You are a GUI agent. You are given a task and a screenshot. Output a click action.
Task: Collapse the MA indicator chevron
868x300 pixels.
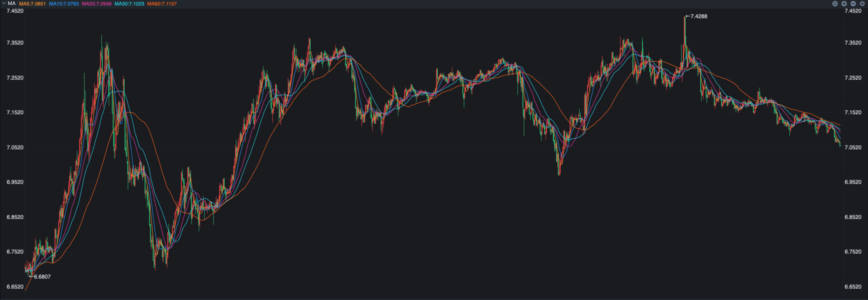pos(4,3)
